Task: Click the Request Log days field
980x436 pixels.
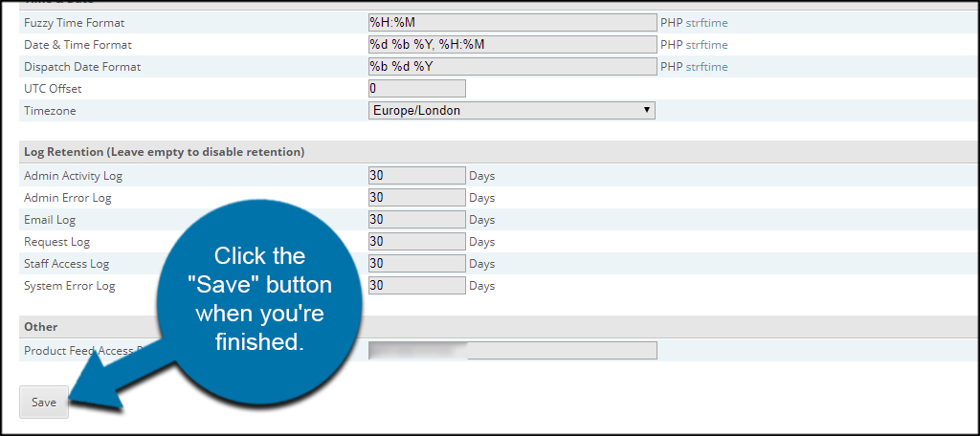Action: tap(417, 241)
